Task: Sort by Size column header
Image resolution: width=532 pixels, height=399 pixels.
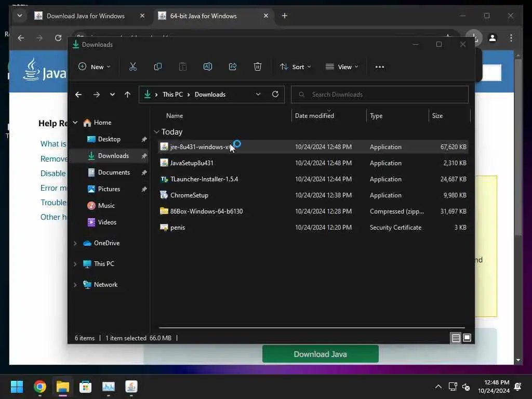Action: tap(437, 116)
